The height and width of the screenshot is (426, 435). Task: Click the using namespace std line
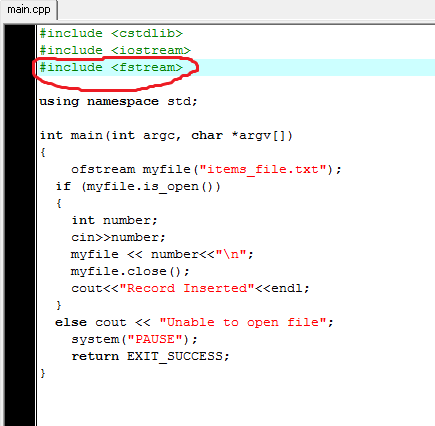119,102
